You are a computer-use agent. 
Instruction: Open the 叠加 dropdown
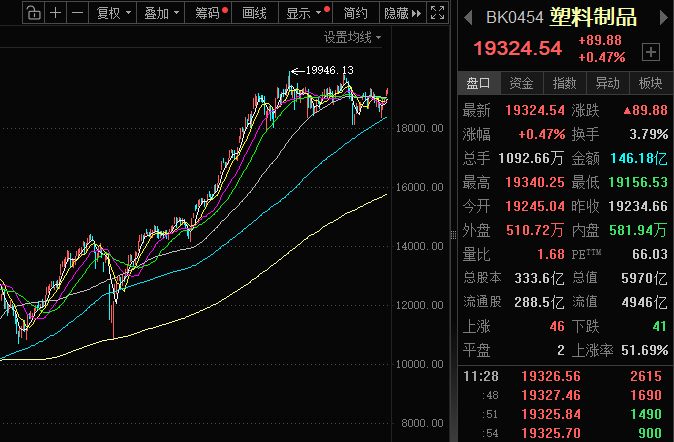[161, 13]
